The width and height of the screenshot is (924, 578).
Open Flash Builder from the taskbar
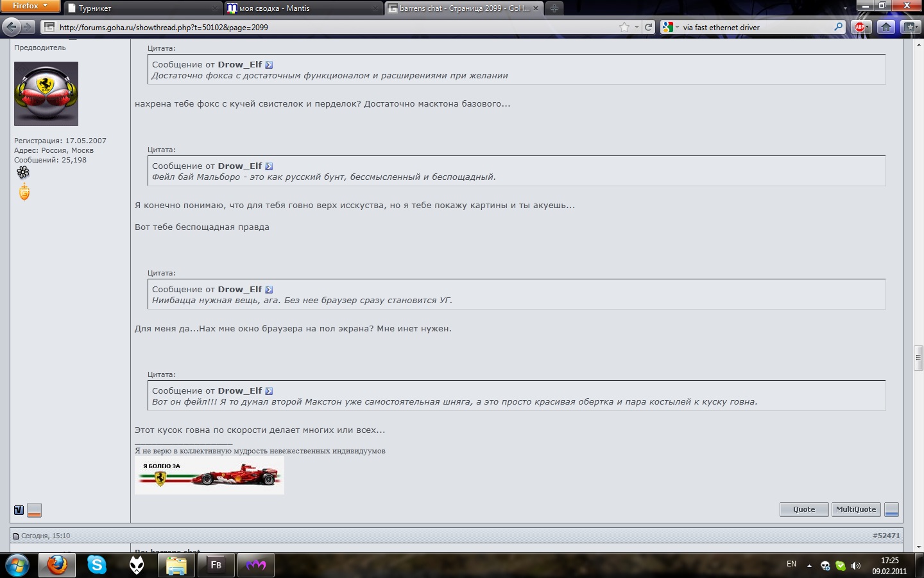click(x=216, y=565)
